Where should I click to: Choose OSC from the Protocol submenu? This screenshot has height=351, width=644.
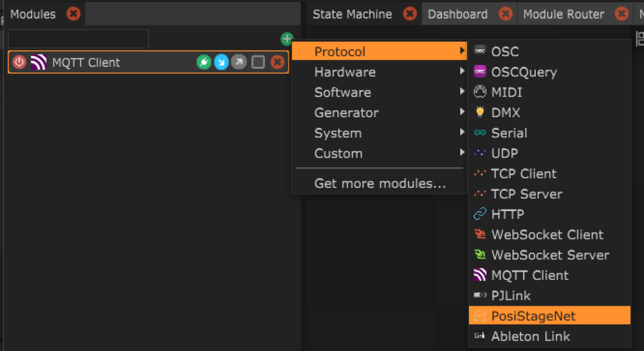point(504,52)
